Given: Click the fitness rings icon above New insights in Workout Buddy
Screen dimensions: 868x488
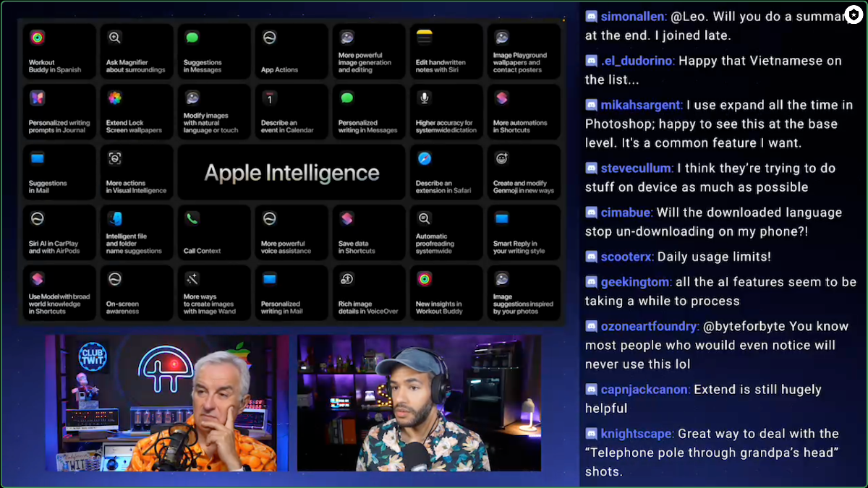Looking at the screenshot, I should point(424,278).
